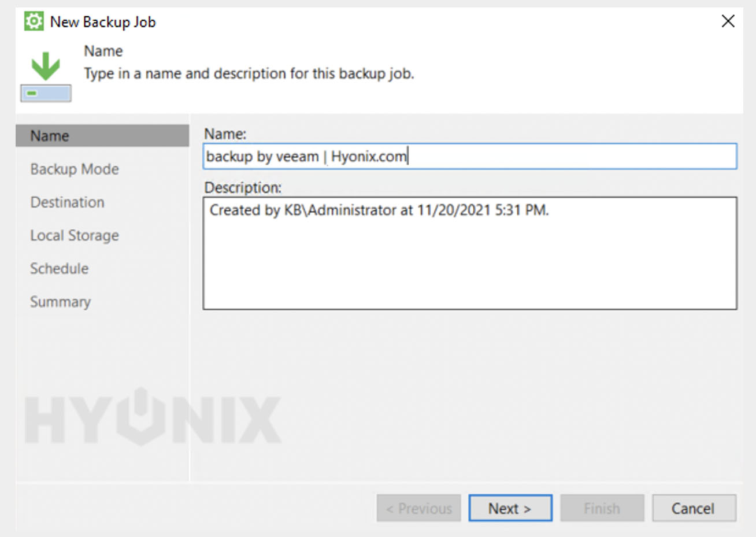756x537 pixels.
Task: Click the disabled < Previous button
Action: pos(418,509)
